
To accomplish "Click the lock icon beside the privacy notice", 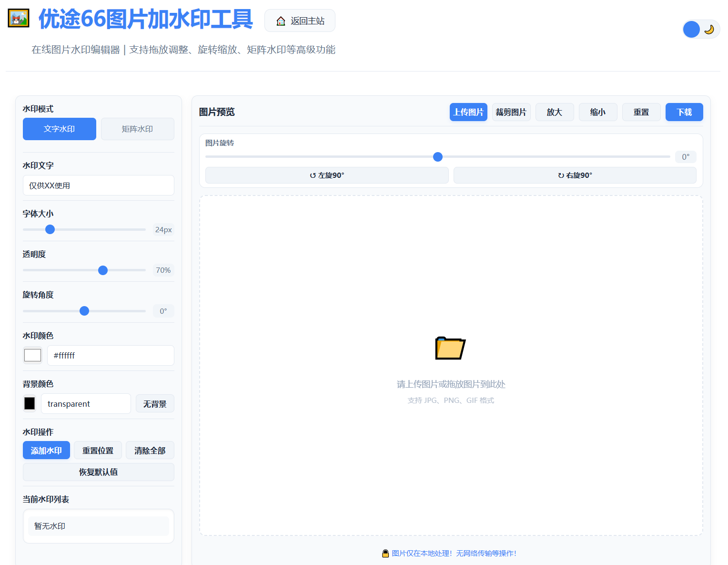I will coord(385,554).
